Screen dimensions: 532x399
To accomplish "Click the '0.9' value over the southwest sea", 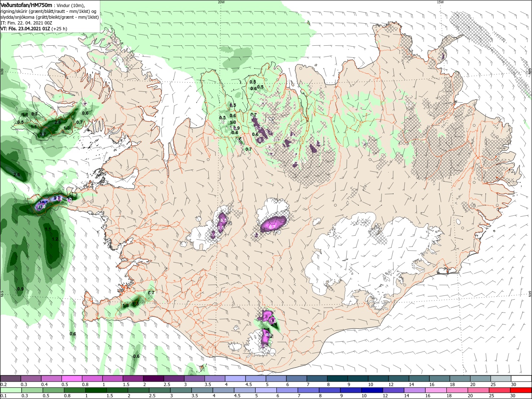I will tap(20, 289).
